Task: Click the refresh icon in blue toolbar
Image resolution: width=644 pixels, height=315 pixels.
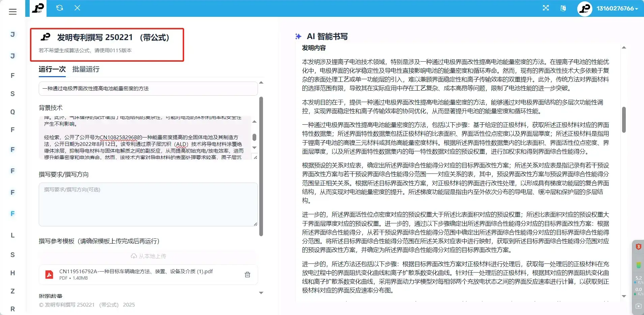Action: [x=60, y=7]
